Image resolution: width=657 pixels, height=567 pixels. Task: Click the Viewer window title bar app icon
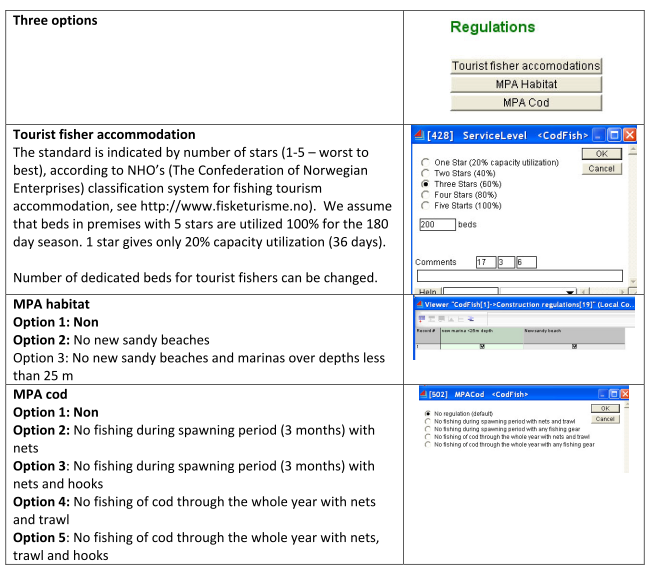pyautogui.click(x=419, y=304)
